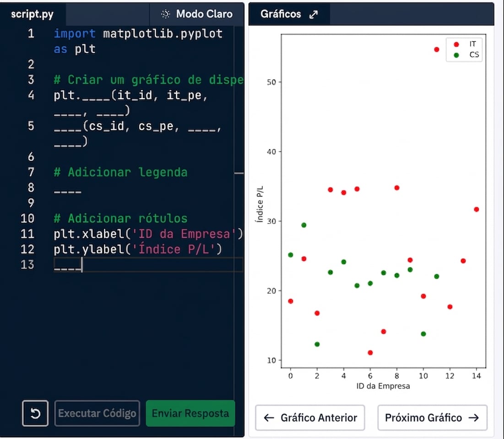Click the editor panel resize handle
The height and width of the screenshot is (439, 504).
(x=238, y=173)
